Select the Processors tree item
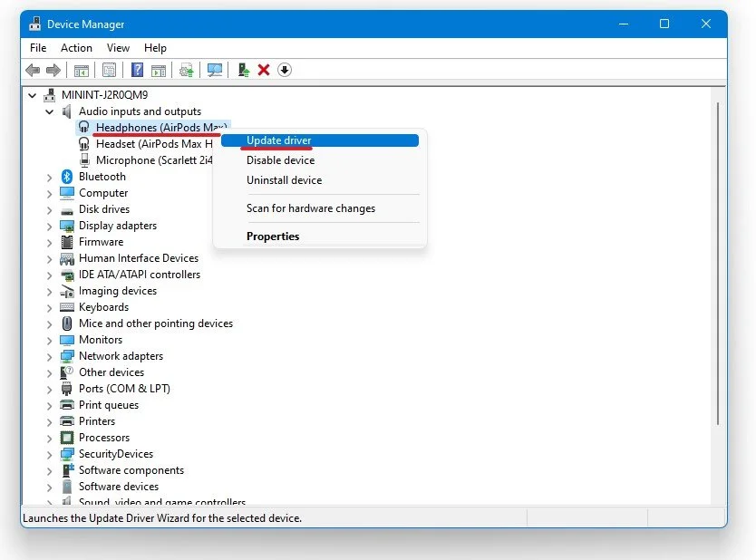The height and width of the screenshot is (560, 756). point(104,438)
